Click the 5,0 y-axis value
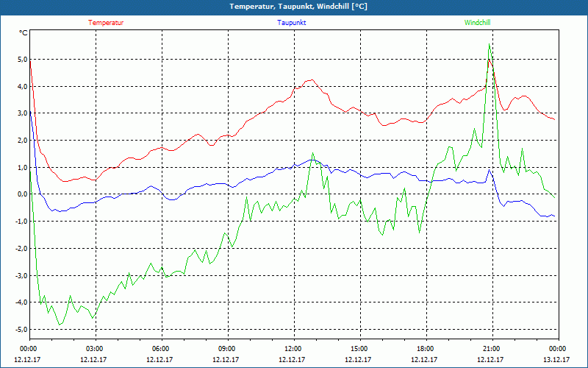The width and height of the screenshot is (588, 368). click(x=22, y=60)
